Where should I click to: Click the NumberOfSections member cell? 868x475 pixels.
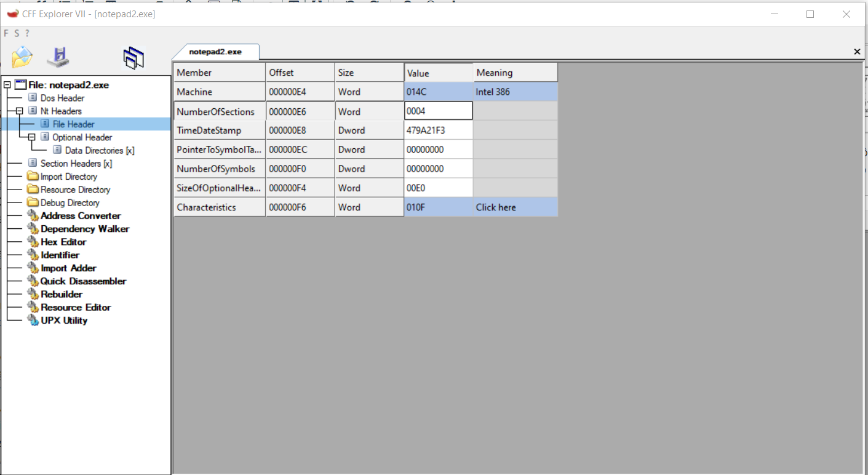pyautogui.click(x=220, y=111)
